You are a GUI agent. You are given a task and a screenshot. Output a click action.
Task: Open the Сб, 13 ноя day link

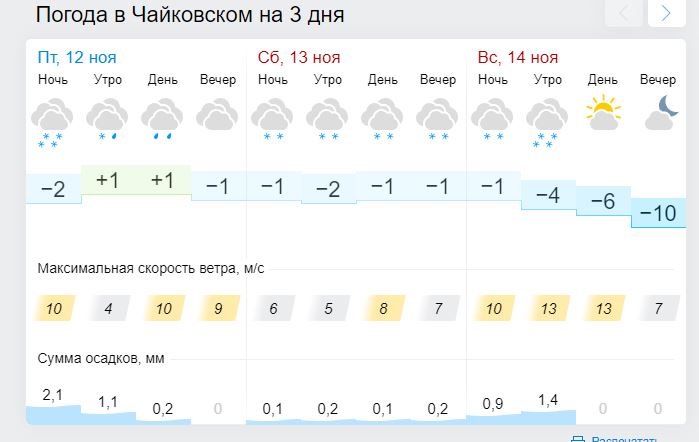click(x=299, y=58)
